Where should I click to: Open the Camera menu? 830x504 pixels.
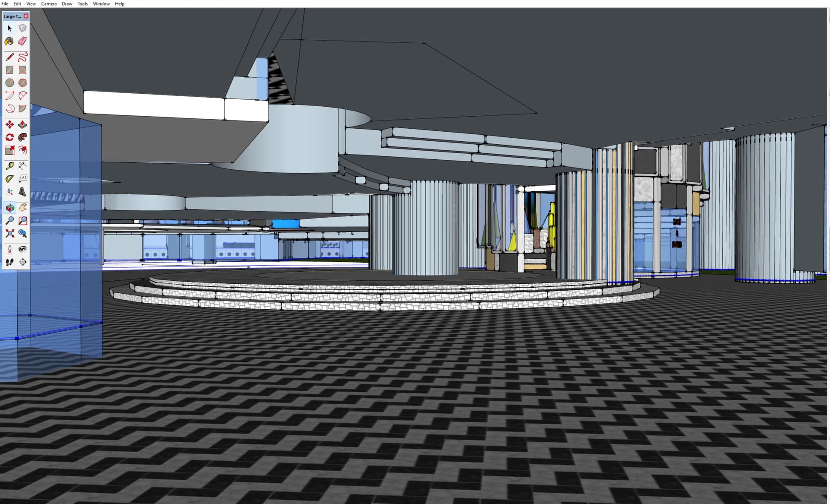pos(49,3)
